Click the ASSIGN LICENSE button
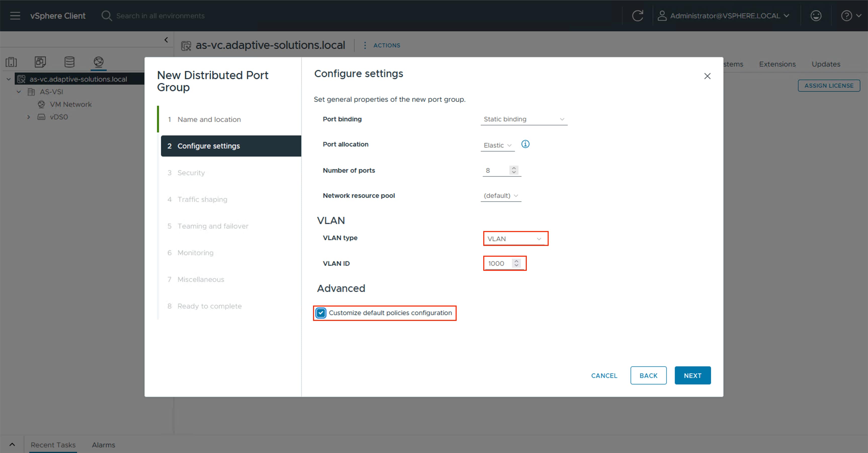The image size is (868, 453). 829,85
